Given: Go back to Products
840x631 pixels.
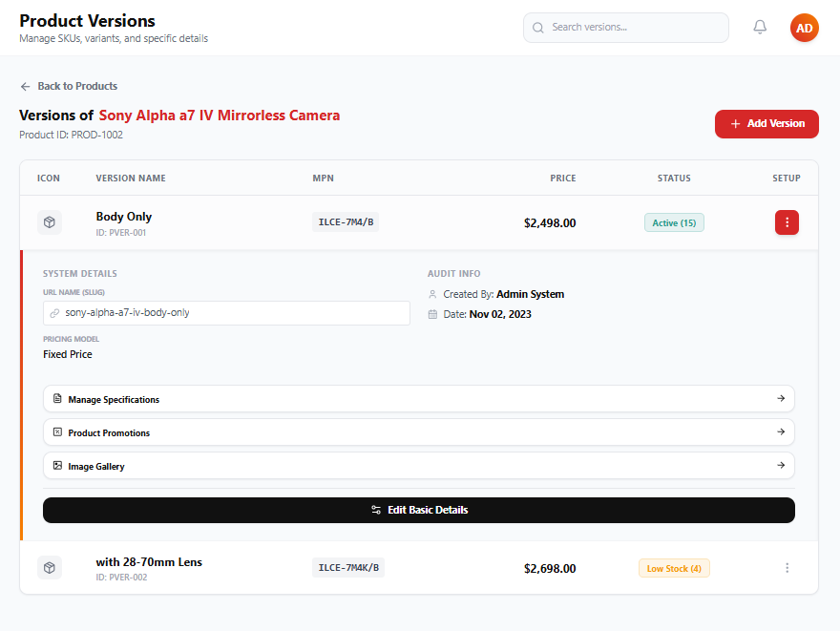Looking at the screenshot, I should (69, 86).
